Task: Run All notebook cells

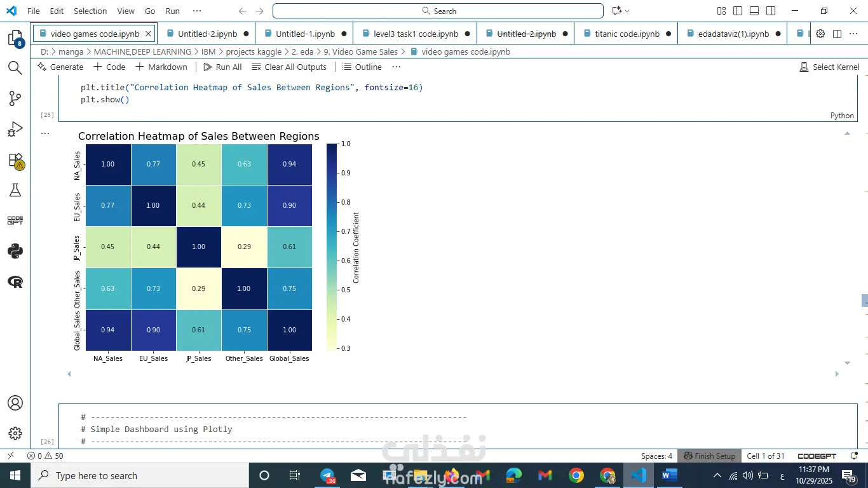Action: [222, 67]
